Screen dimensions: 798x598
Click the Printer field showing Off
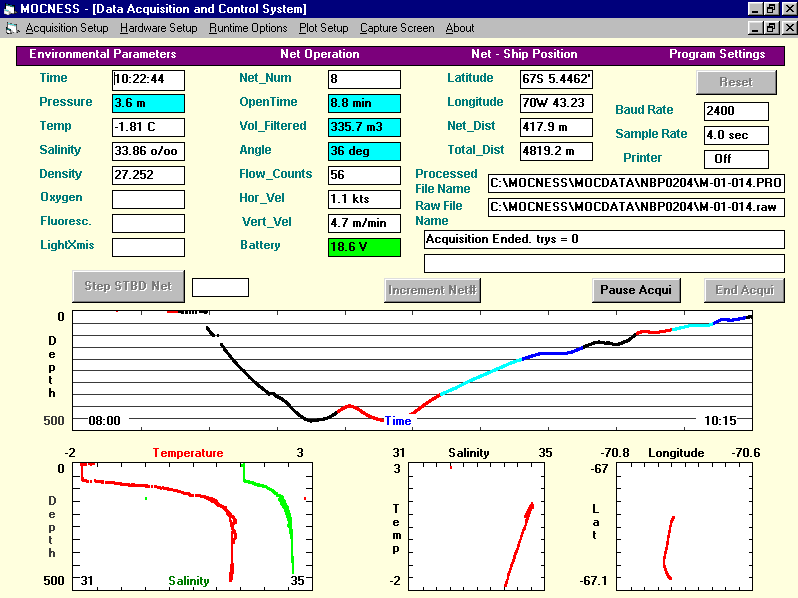tap(736, 159)
